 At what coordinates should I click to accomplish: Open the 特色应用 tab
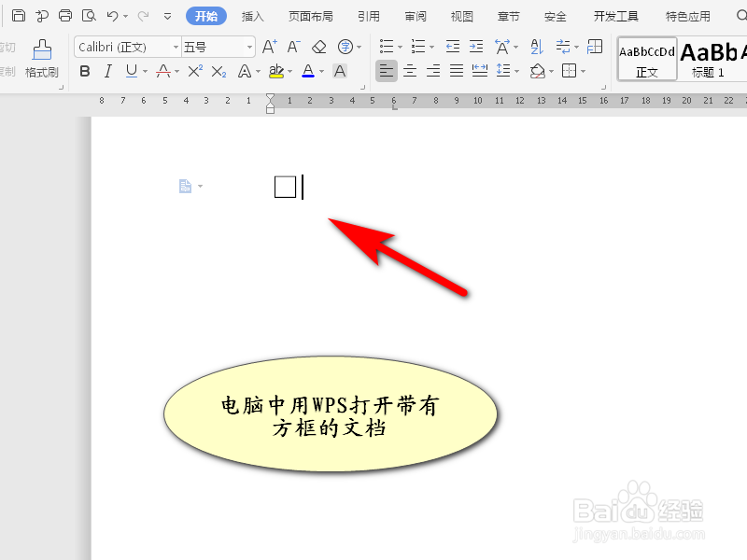688,17
